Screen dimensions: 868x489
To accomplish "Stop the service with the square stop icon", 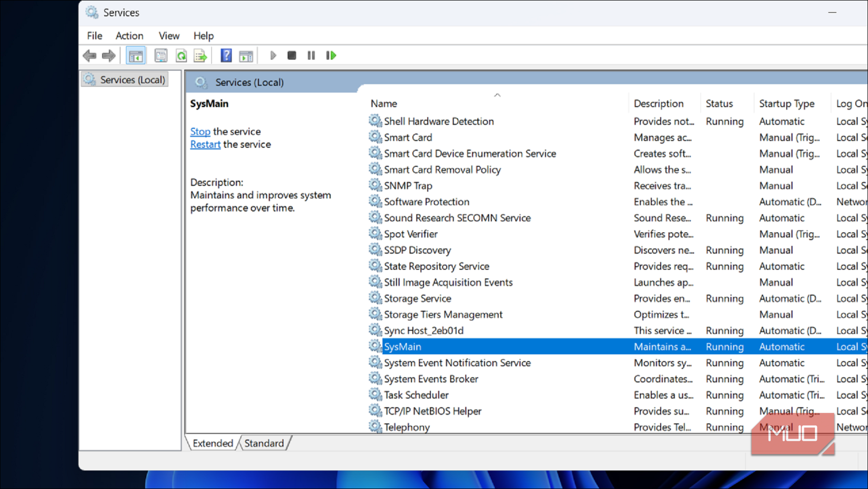I will 292,55.
